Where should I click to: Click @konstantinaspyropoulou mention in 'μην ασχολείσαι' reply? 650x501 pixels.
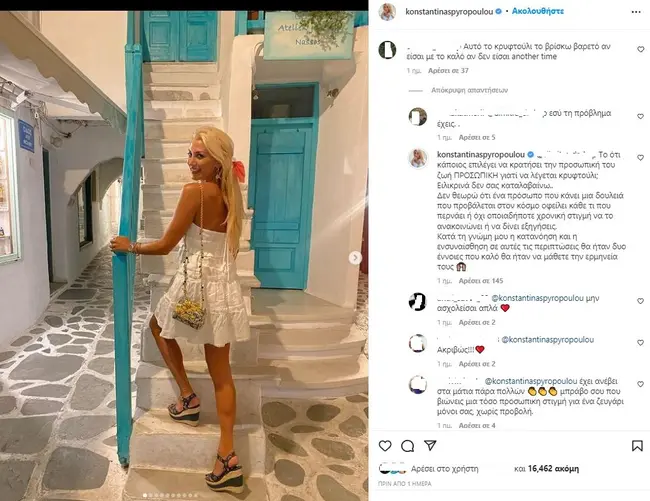[x=537, y=298]
